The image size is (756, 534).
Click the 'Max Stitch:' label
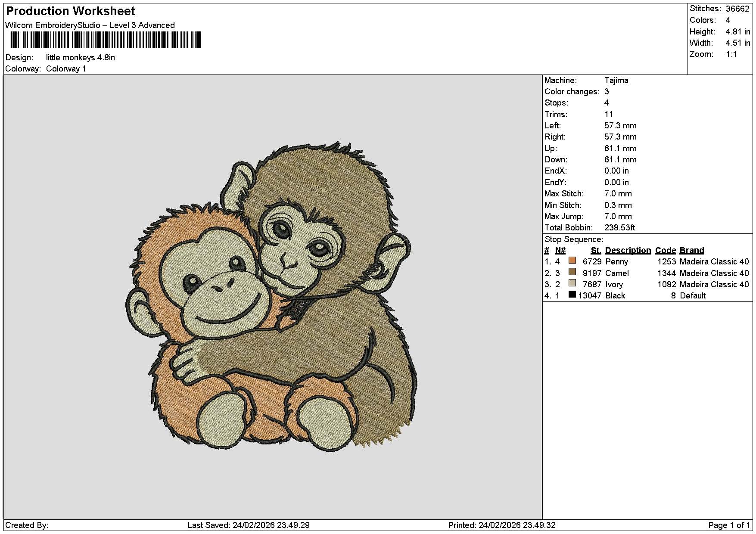(x=564, y=194)
